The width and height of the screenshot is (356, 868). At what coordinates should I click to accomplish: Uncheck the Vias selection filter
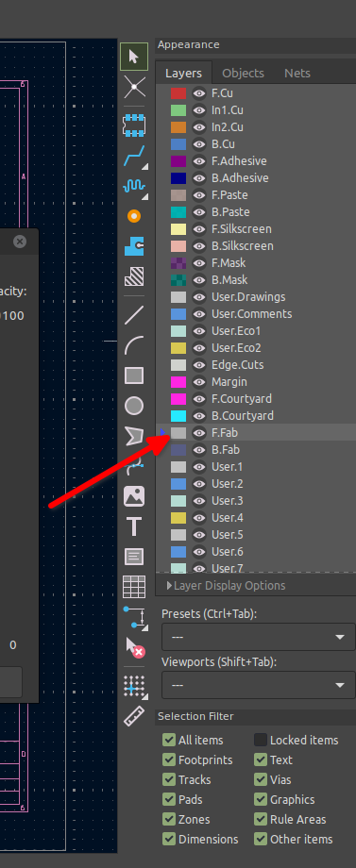[261, 779]
